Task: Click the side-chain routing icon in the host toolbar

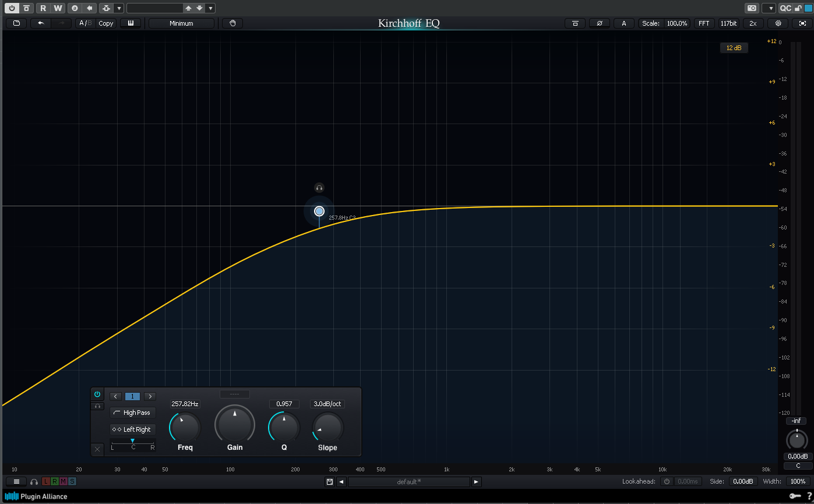Action: coord(105,8)
